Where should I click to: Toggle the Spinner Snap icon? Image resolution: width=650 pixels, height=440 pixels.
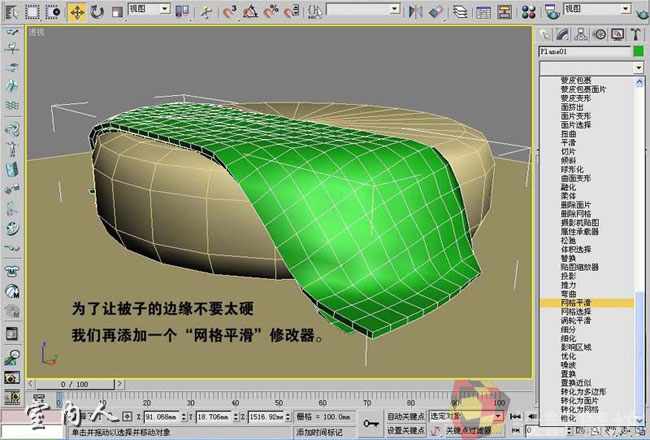pyautogui.click(x=292, y=11)
